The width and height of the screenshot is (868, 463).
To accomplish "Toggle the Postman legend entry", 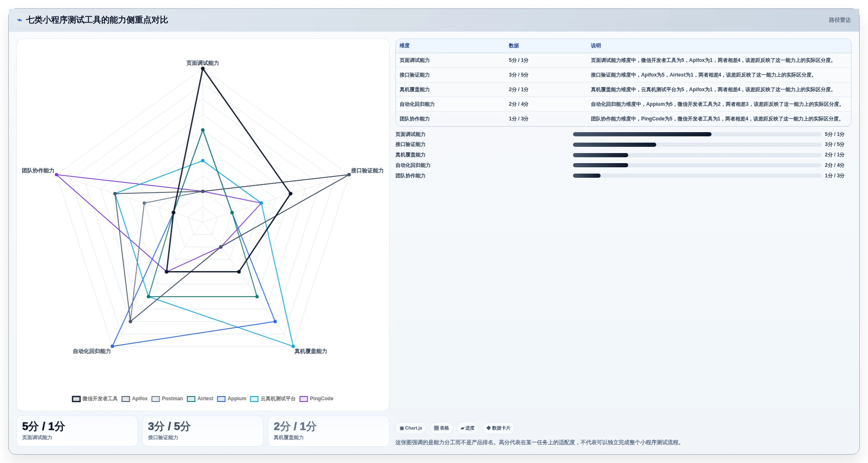I will point(167,399).
